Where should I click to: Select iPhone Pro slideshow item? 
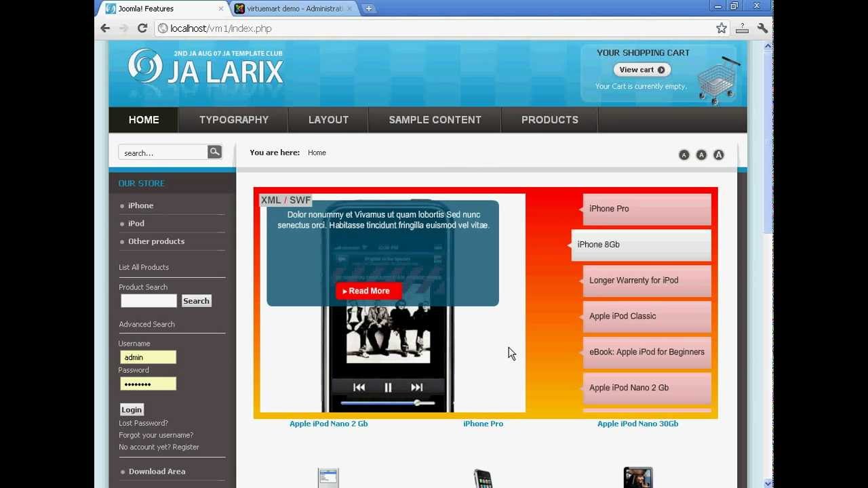647,209
